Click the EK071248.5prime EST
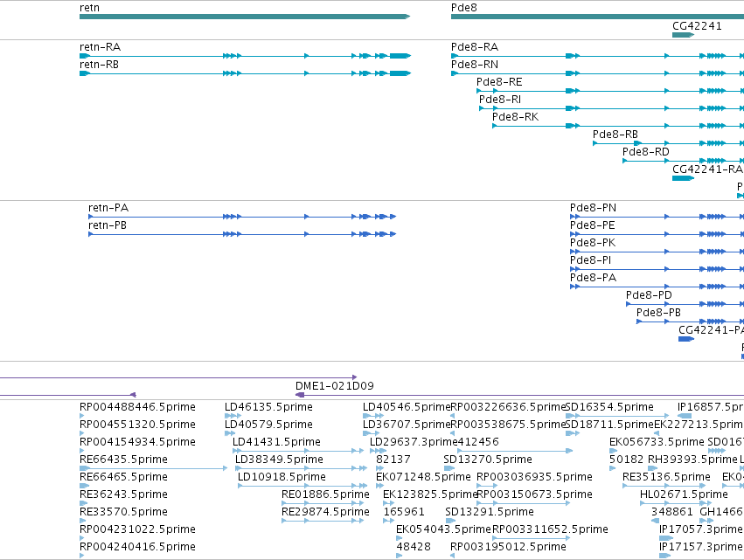The width and height of the screenshot is (744, 560). tap(379, 486)
